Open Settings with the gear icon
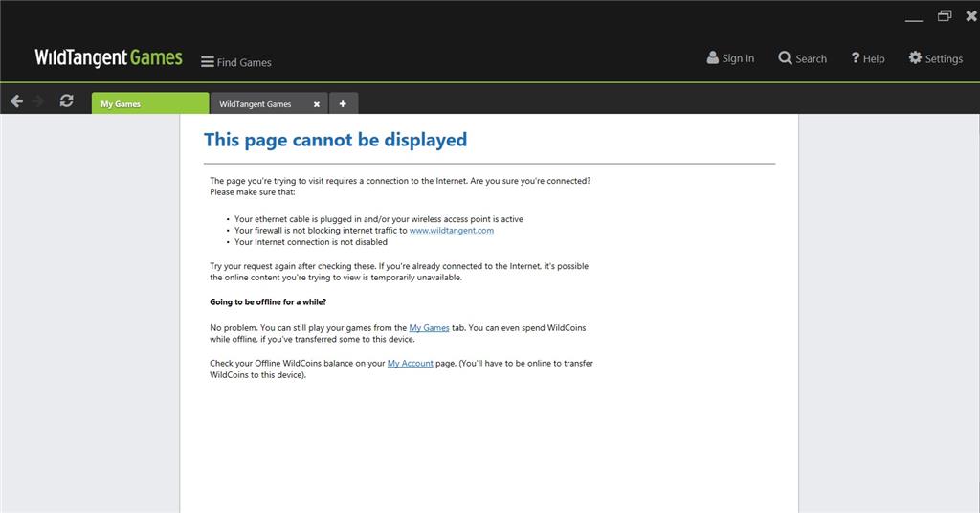 tap(935, 58)
